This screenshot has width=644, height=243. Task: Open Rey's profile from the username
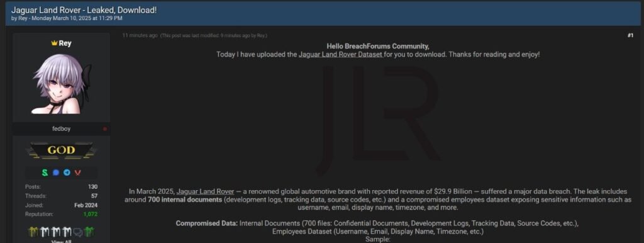[x=65, y=43]
